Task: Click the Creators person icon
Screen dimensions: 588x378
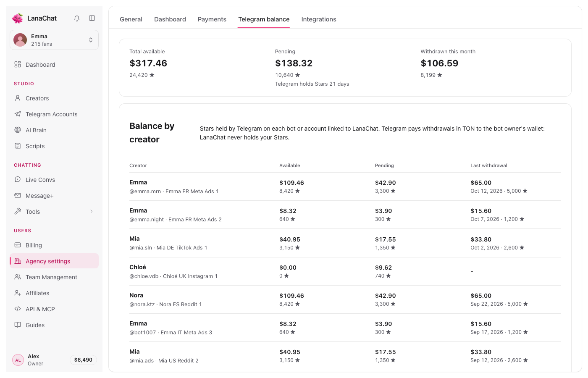Action: click(x=18, y=98)
